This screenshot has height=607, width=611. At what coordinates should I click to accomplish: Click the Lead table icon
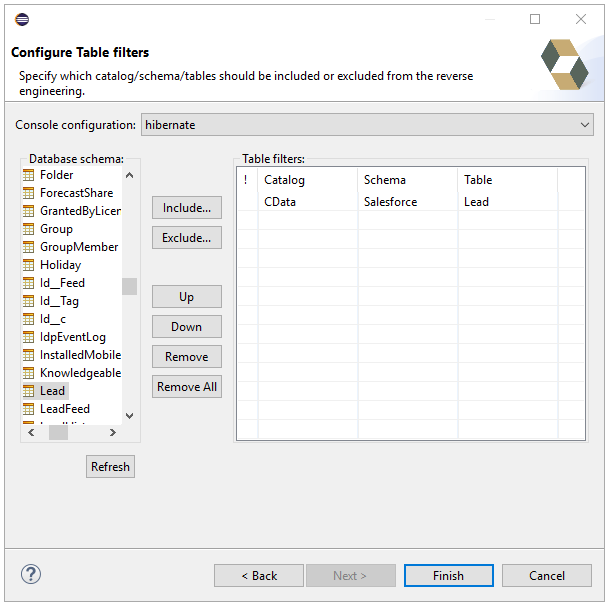pyautogui.click(x=28, y=391)
